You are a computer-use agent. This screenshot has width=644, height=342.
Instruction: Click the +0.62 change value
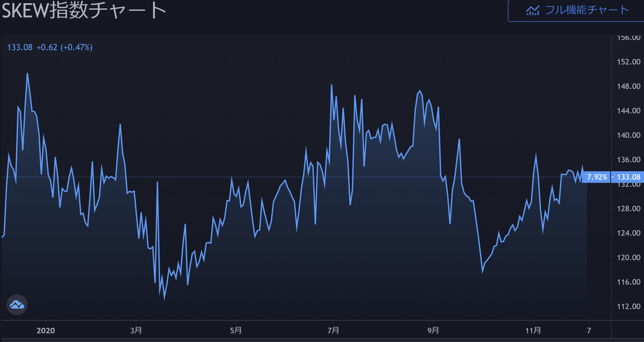tap(47, 47)
